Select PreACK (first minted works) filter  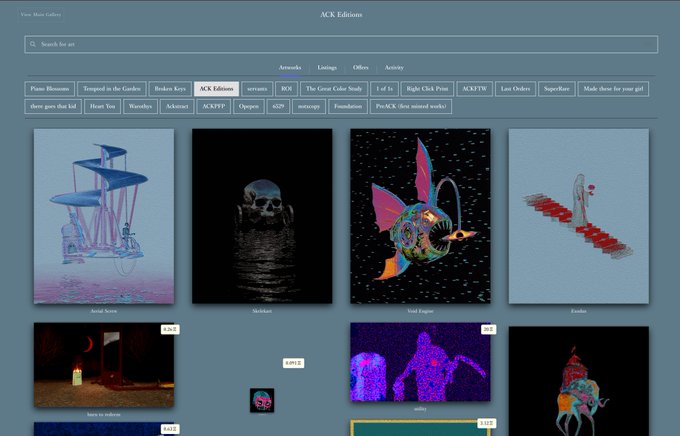(411, 106)
